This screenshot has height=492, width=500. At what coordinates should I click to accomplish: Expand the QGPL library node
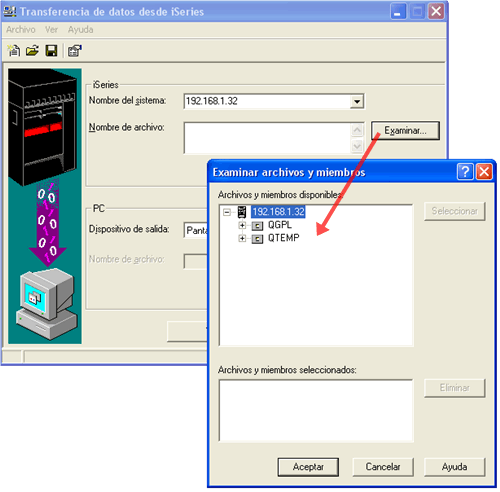coord(242,226)
